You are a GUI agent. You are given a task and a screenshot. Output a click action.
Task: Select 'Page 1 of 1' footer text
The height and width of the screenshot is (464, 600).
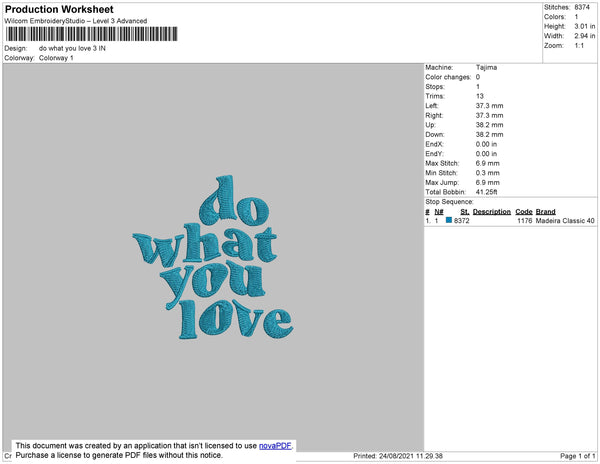pos(577,456)
